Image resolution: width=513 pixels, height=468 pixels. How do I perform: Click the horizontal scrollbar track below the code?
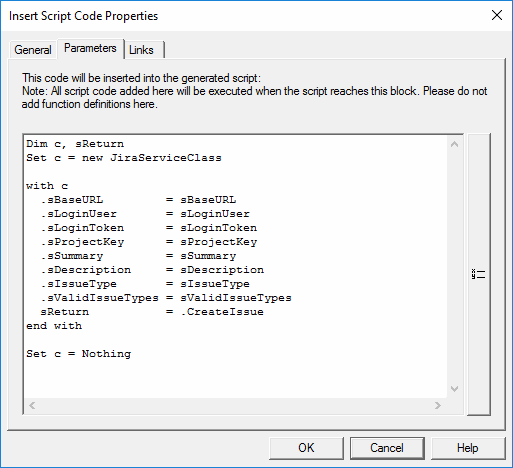coord(235,405)
